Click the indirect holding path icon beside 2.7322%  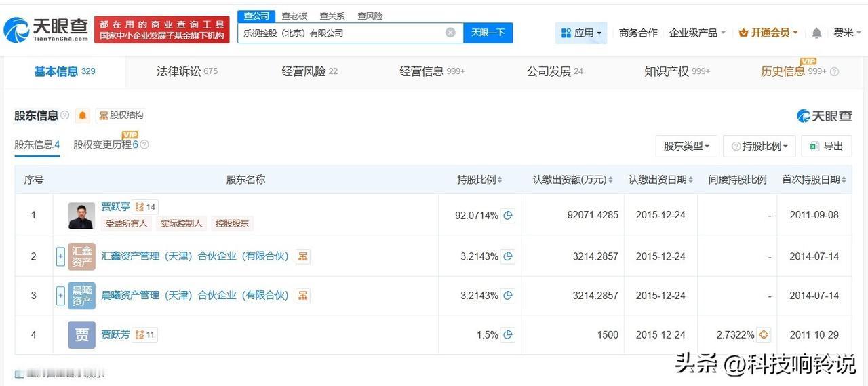click(764, 334)
